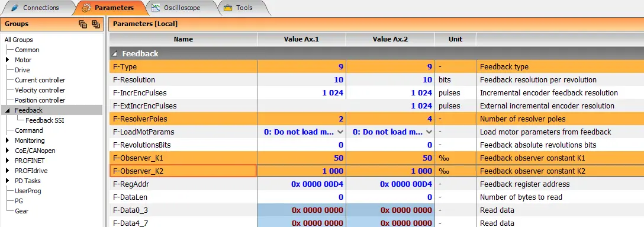This screenshot has width=644, height=227.
Task: Select the Feedback SSI subgroup
Action: coord(45,120)
